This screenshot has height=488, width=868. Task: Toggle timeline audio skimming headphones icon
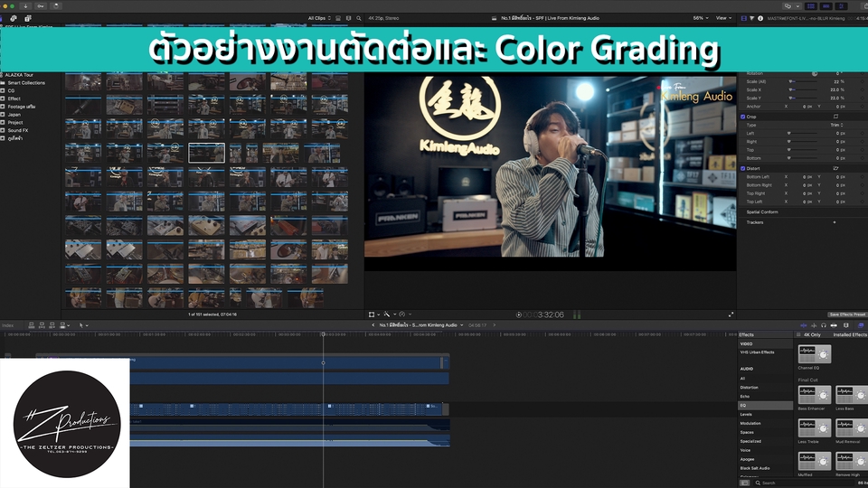pyautogui.click(x=824, y=325)
